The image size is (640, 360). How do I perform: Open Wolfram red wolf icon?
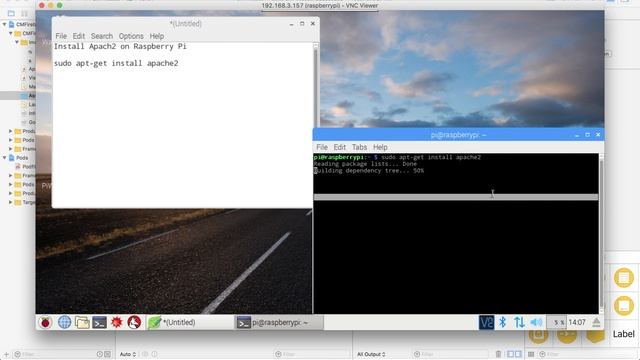134,322
